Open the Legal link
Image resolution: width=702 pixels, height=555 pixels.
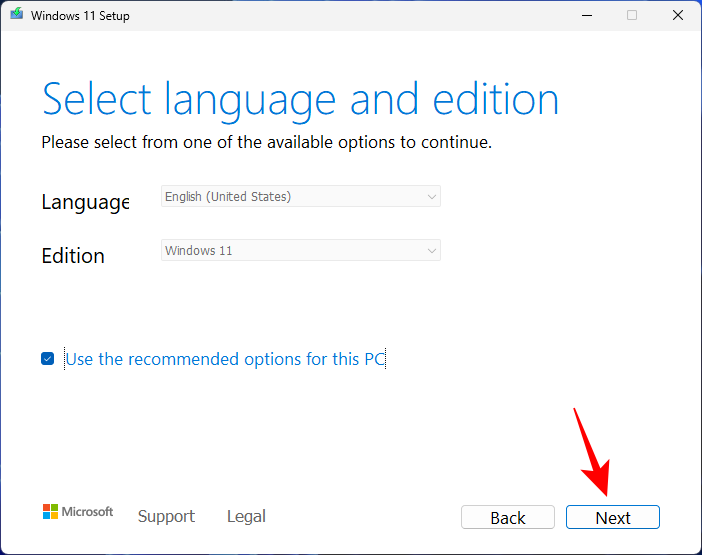pos(246,516)
